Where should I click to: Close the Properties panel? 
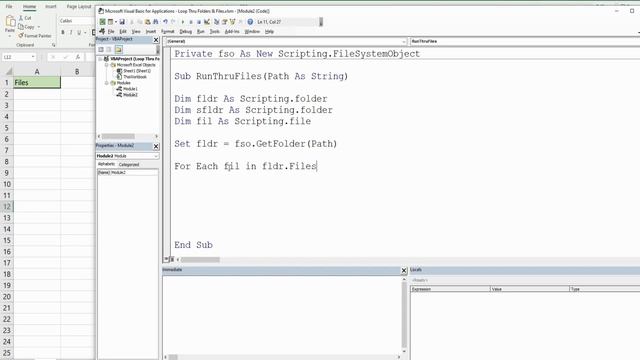pos(156,146)
